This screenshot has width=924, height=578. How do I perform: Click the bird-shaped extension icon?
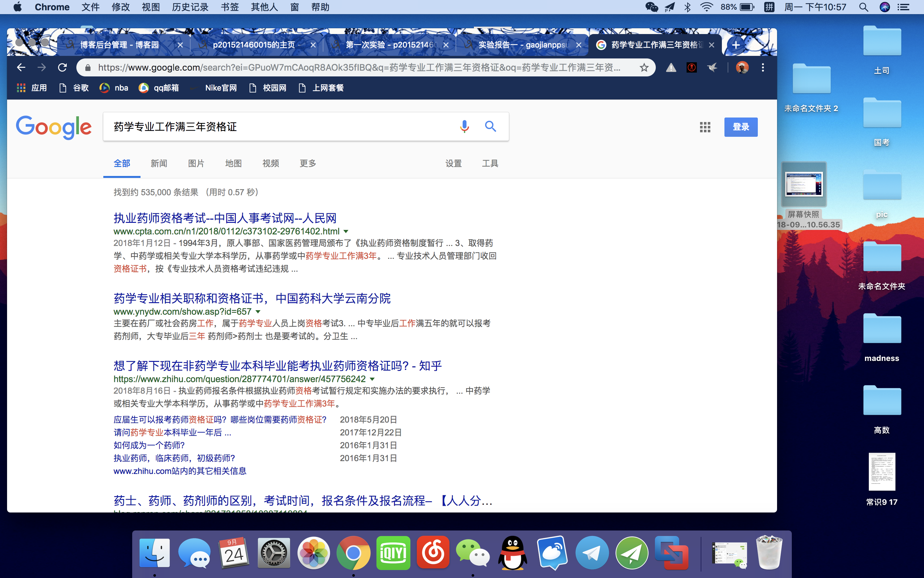[x=713, y=68]
